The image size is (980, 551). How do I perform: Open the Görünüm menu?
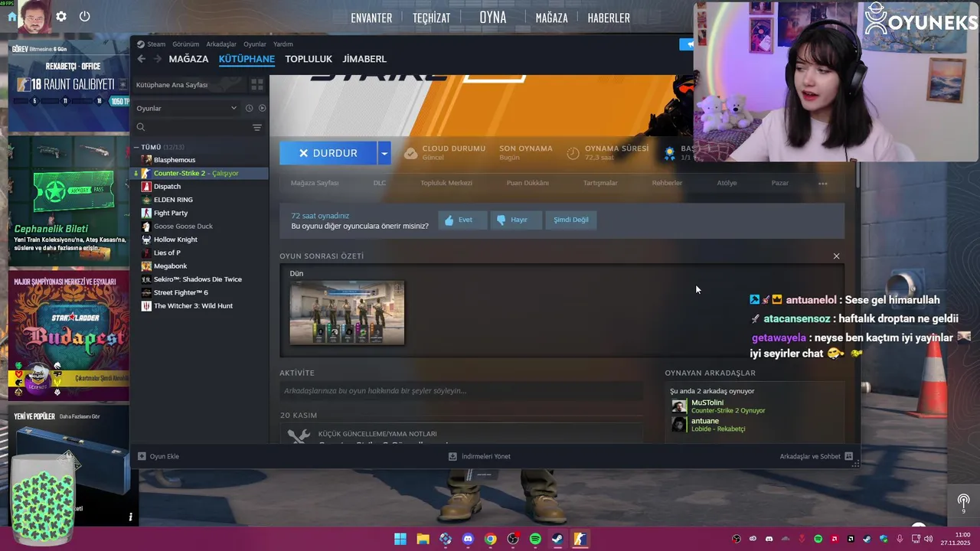(185, 44)
